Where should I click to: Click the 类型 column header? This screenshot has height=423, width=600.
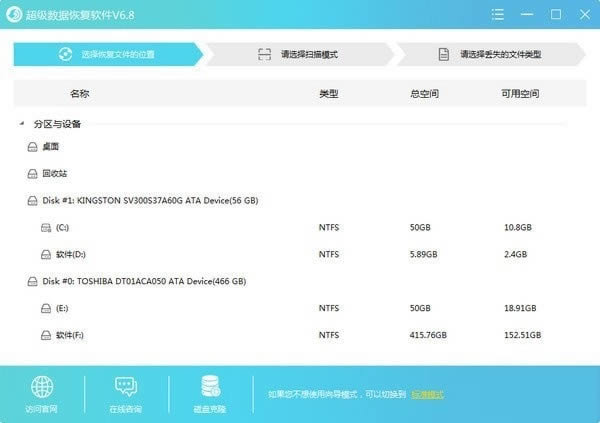tap(329, 93)
